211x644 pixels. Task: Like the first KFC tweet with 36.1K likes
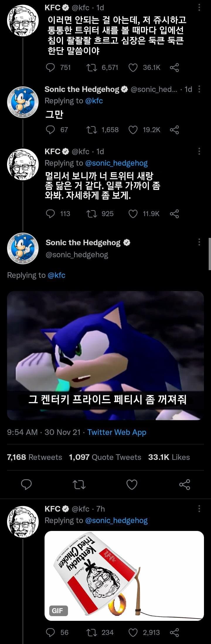point(133,68)
